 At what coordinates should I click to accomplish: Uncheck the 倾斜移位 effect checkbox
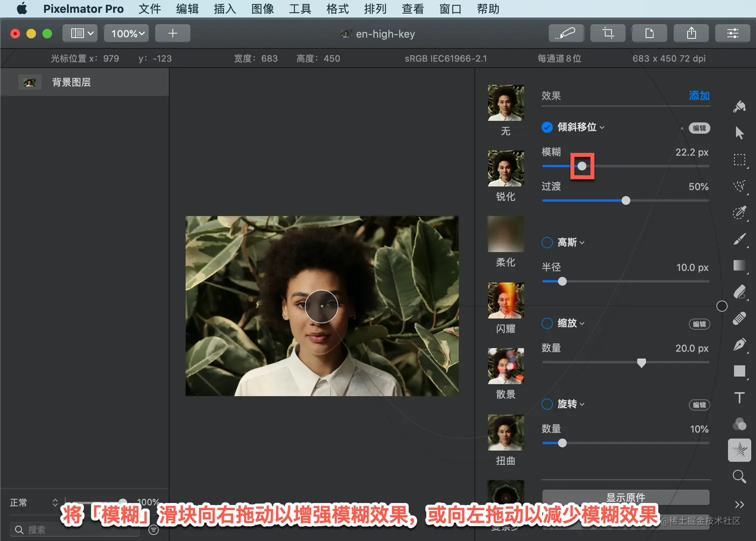(547, 127)
